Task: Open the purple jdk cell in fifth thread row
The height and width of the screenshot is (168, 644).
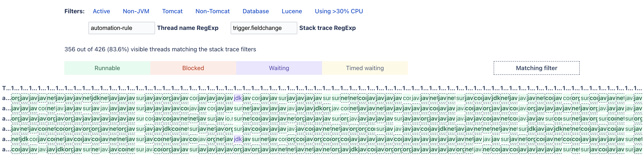Action: pyautogui.click(x=237, y=139)
